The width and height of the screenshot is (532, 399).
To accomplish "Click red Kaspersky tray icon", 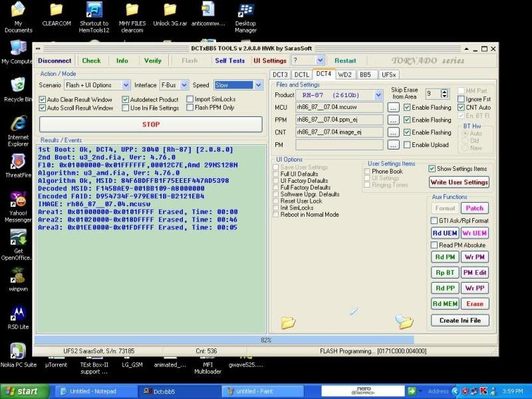I will (484, 391).
